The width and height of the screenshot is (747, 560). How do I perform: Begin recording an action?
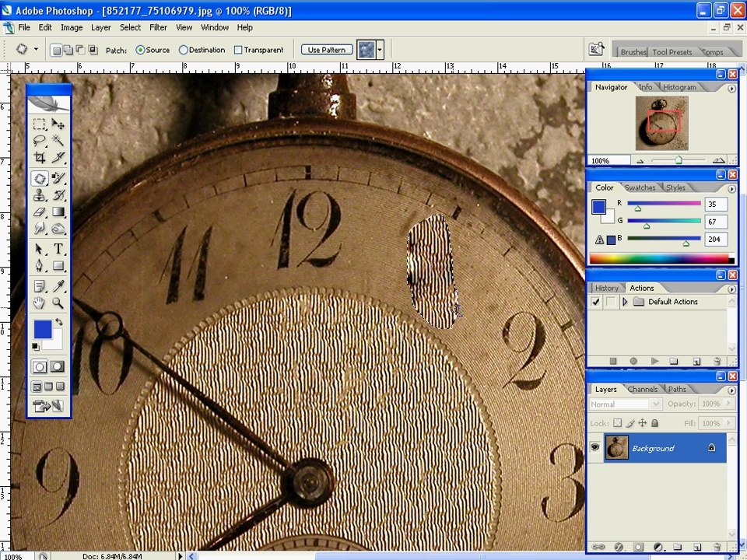pos(633,361)
